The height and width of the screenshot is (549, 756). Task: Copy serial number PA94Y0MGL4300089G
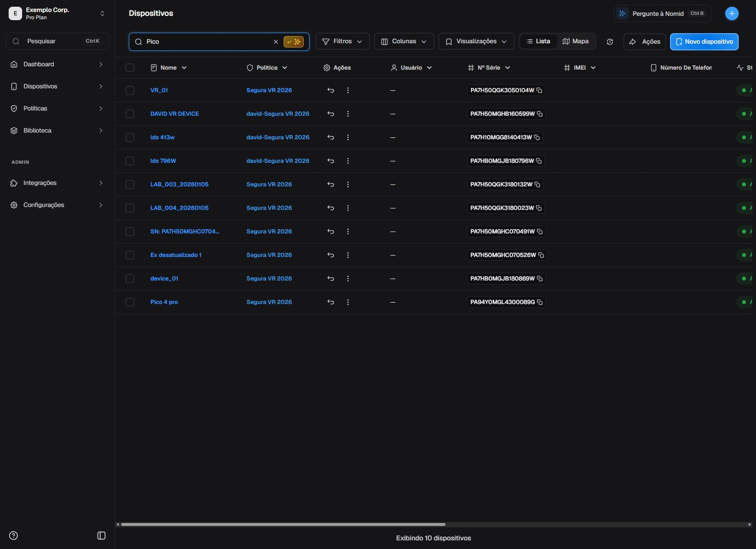pyautogui.click(x=540, y=302)
